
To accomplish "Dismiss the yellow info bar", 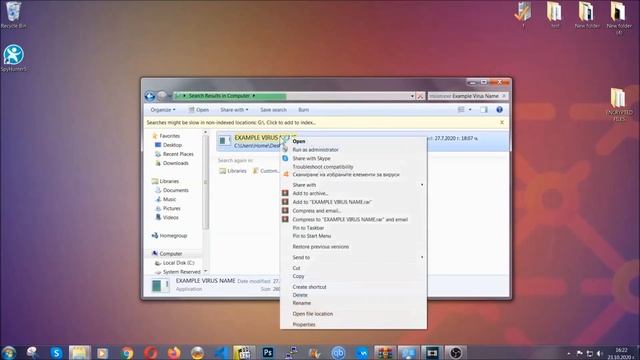I will coord(502,122).
